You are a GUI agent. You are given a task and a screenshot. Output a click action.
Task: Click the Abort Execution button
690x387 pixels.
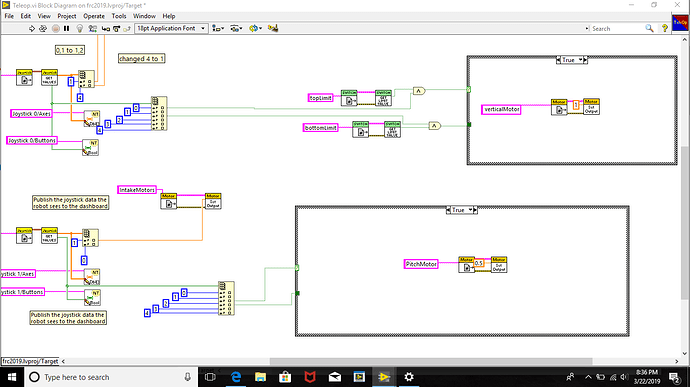pos(55,28)
